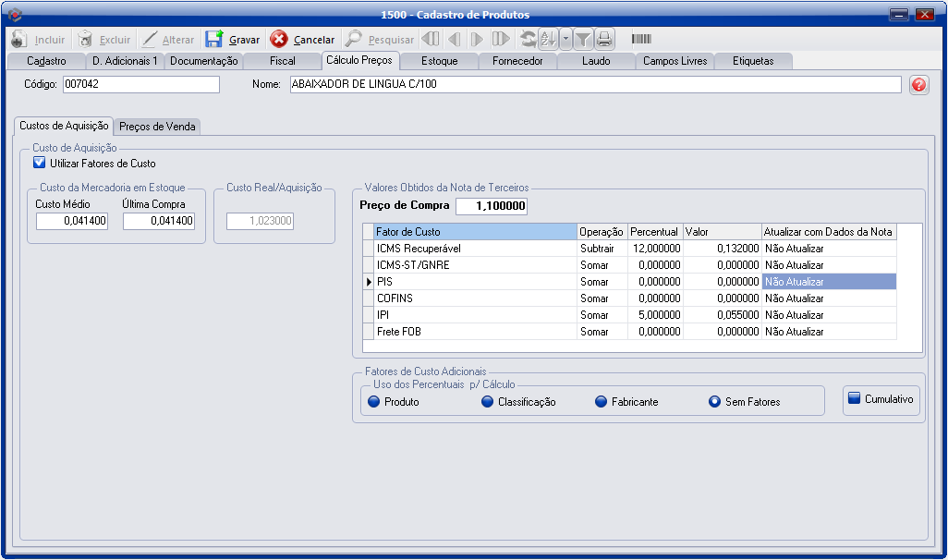Switch to the Fiscal tab
Image resolution: width=948 pixels, height=560 pixels.
pyautogui.click(x=282, y=61)
